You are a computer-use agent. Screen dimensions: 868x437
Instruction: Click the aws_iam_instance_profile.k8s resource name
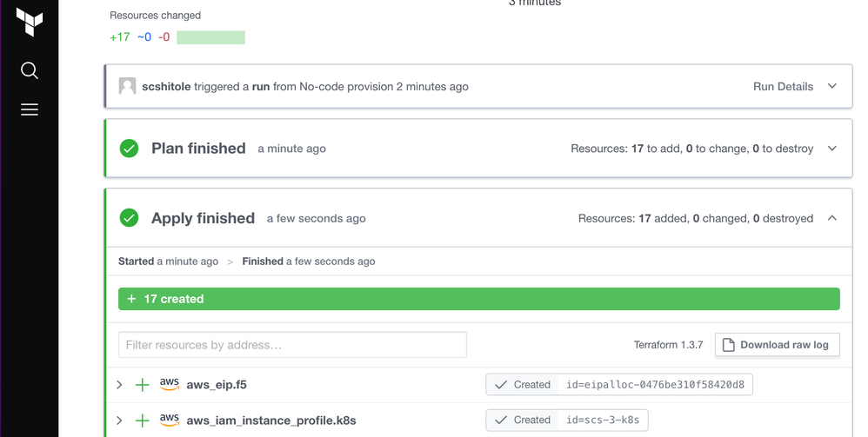click(270, 420)
